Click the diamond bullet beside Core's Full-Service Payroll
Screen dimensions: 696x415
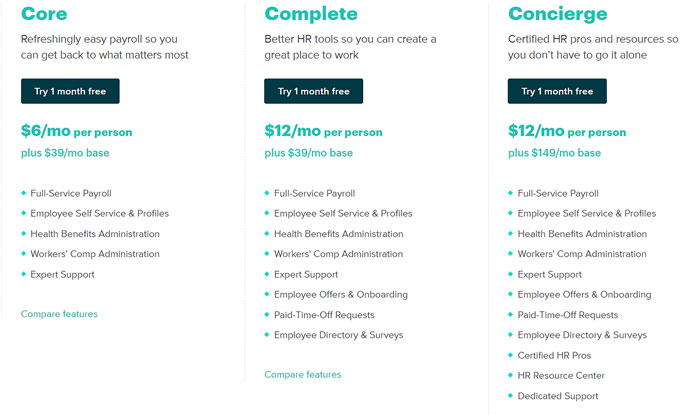[24, 193]
